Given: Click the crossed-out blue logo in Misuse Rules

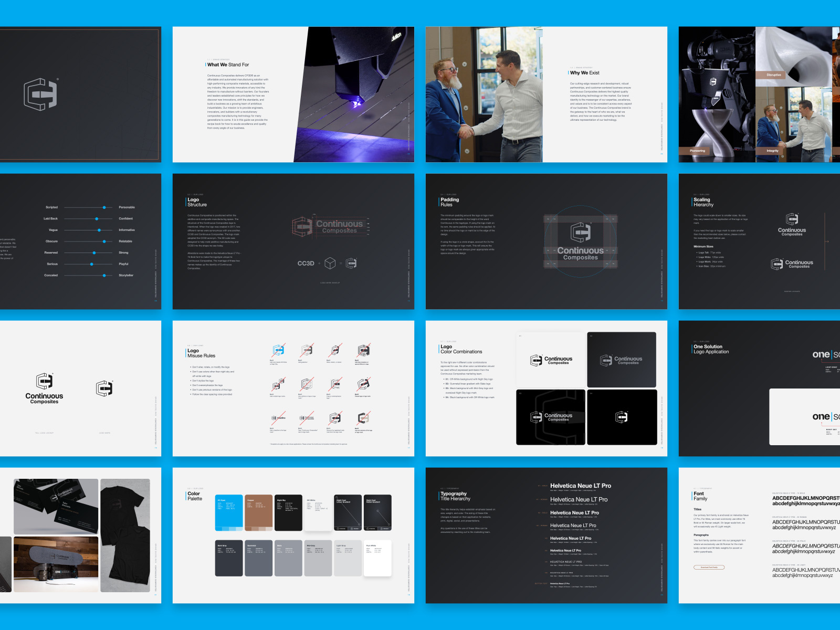Looking at the screenshot, I should 278,350.
